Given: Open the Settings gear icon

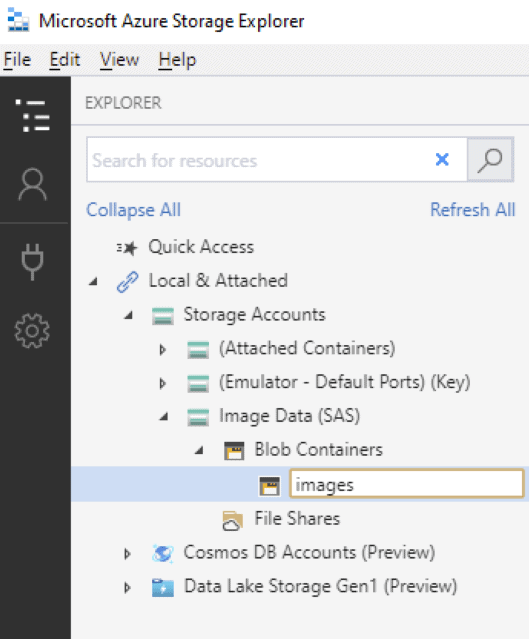Looking at the screenshot, I should [32, 331].
